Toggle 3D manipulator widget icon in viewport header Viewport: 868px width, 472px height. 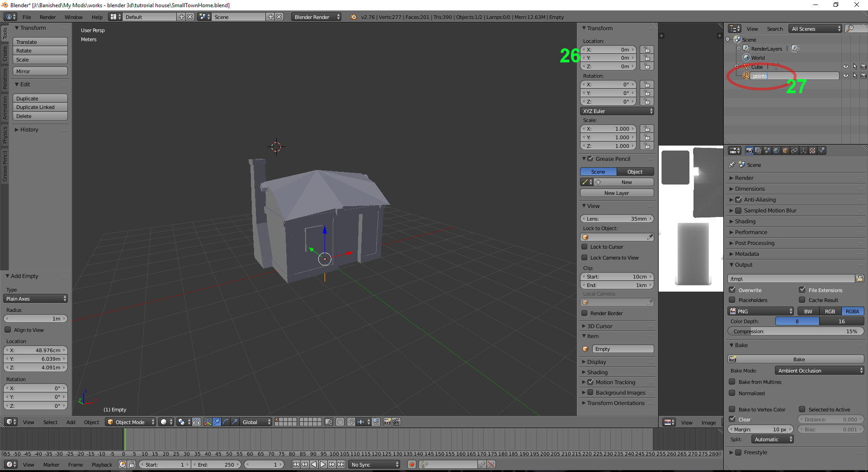click(208, 422)
